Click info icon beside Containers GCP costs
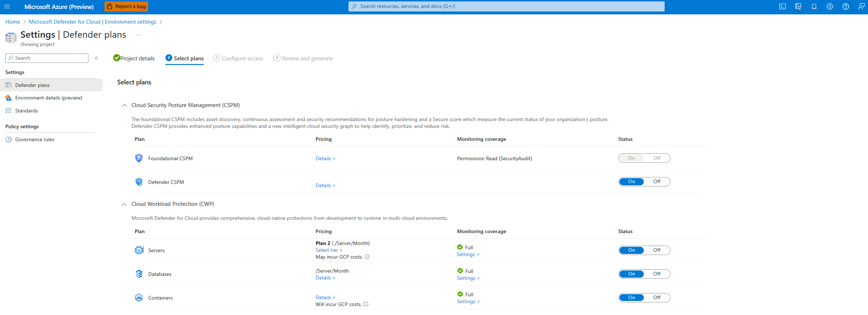The height and width of the screenshot is (315, 868). tap(366, 304)
